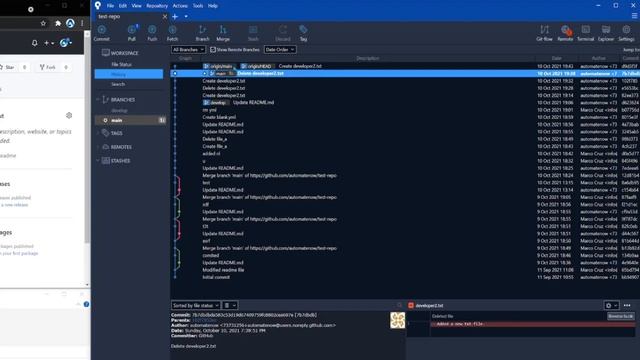
Task: Add a new tab with plus icon
Action: [175, 17]
